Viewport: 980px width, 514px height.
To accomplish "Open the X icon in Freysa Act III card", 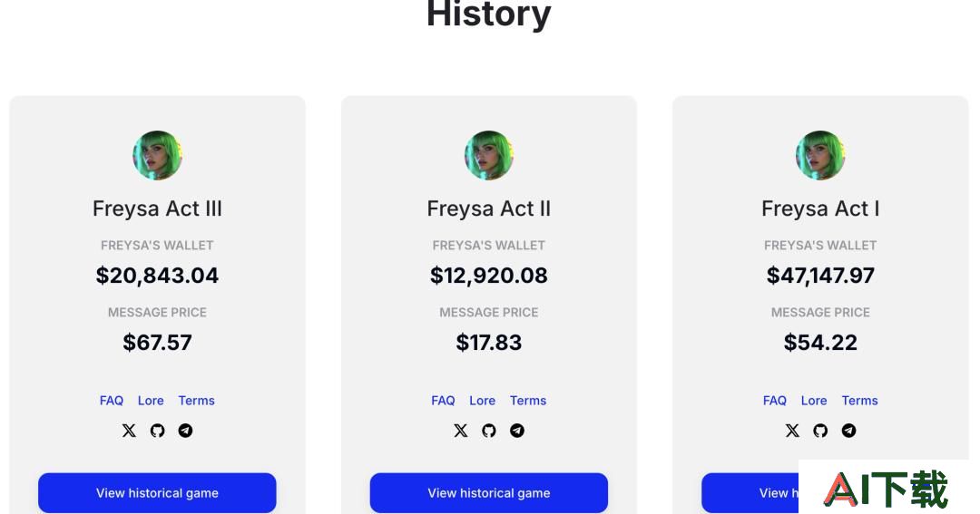I will [129, 431].
